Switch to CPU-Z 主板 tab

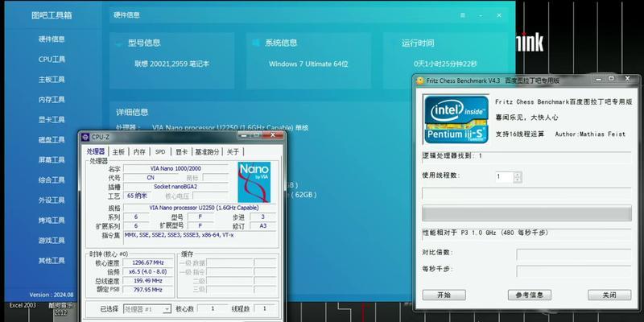[118, 151]
